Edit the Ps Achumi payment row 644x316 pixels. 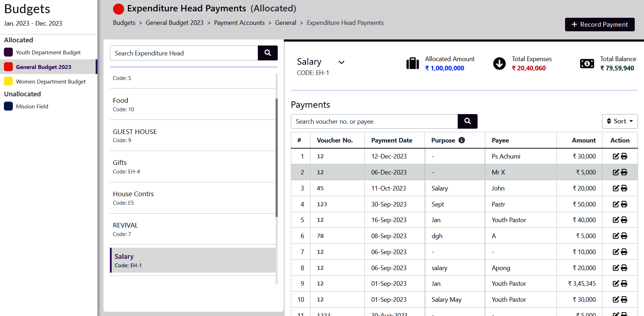tap(616, 156)
